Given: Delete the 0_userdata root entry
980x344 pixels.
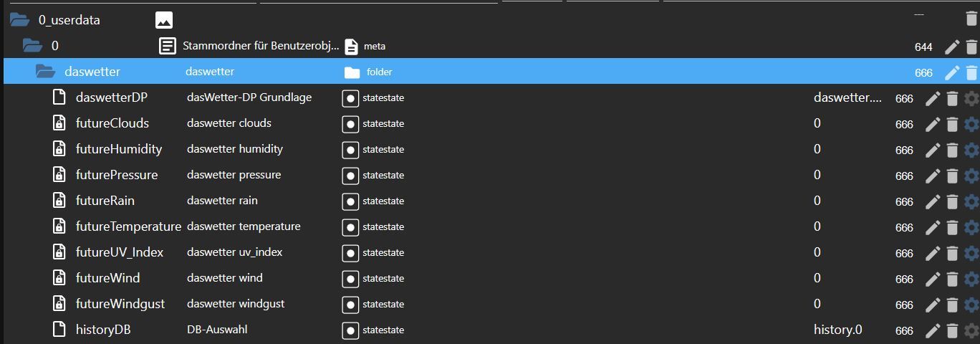Looking at the screenshot, I should pyautogui.click(x=971, y=20).
